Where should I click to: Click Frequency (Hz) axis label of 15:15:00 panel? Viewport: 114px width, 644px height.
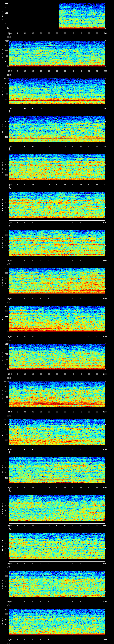point(3,432)
